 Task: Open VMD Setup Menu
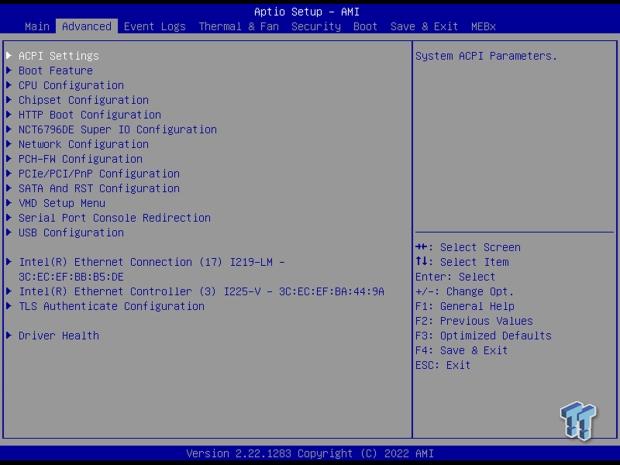pos(62,203)
